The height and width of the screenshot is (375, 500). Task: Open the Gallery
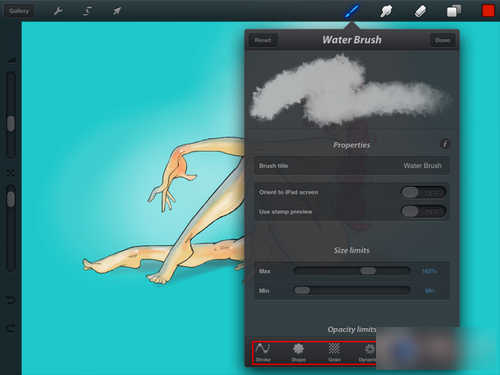tap(19, 11)
